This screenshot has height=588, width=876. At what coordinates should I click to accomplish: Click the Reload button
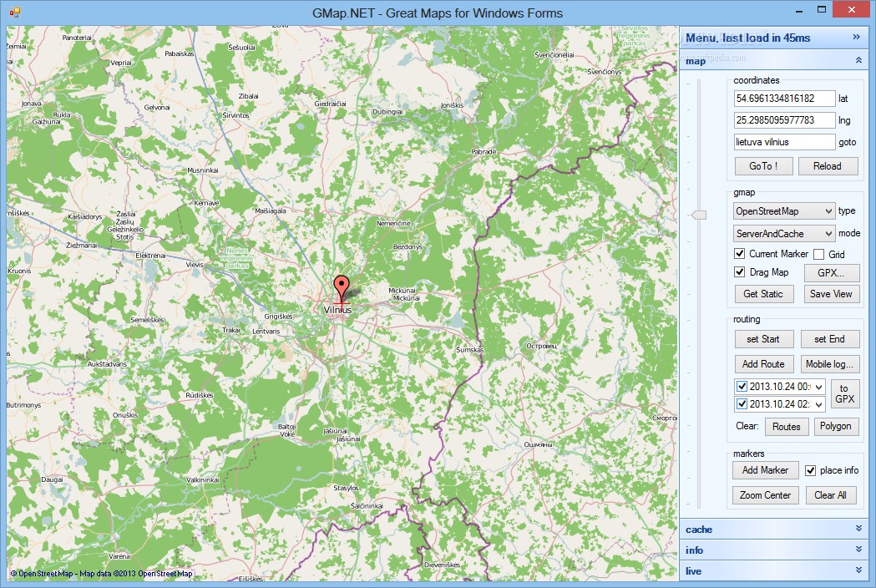click(828, 166)
